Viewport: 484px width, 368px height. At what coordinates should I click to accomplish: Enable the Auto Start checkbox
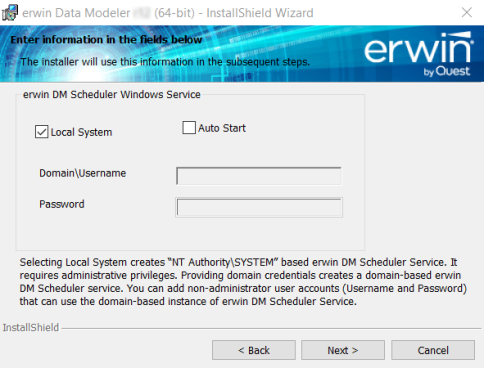point(189,128)
